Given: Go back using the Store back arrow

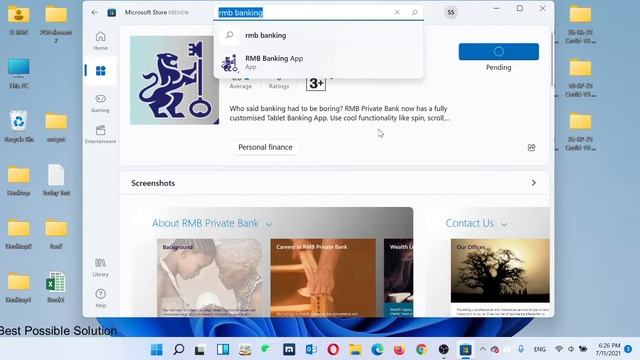Looking at the screenshot, I should click(x=95, y=13).
